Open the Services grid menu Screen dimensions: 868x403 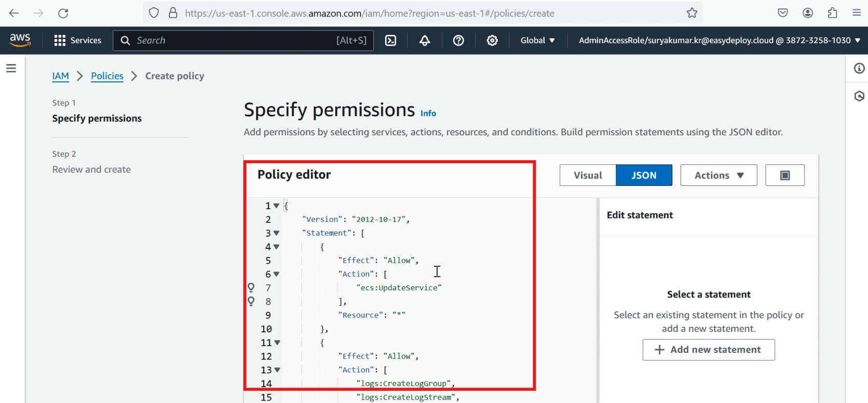pyautogui.click(x=78, y=40)
